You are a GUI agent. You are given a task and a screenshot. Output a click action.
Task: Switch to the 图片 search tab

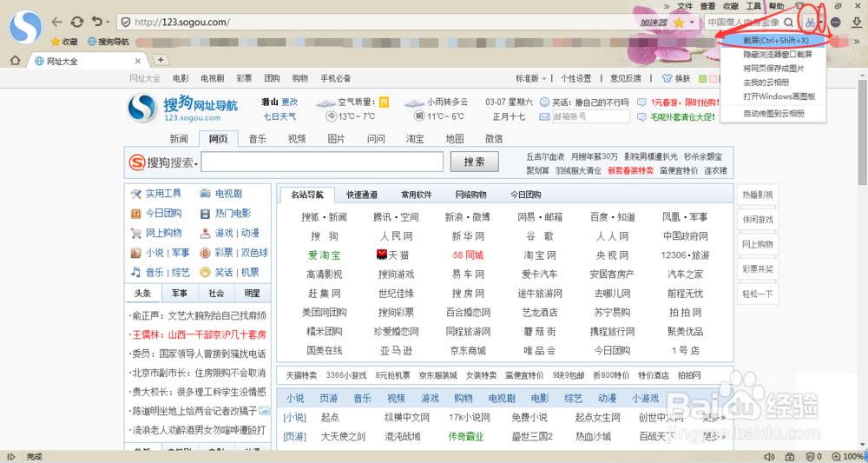[336, 138]
